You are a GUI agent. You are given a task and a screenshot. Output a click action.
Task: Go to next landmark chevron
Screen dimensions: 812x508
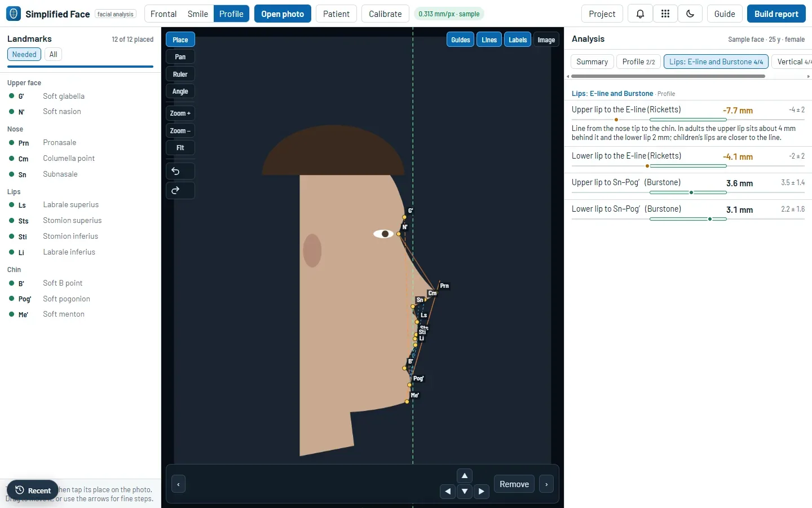(546, 484)
